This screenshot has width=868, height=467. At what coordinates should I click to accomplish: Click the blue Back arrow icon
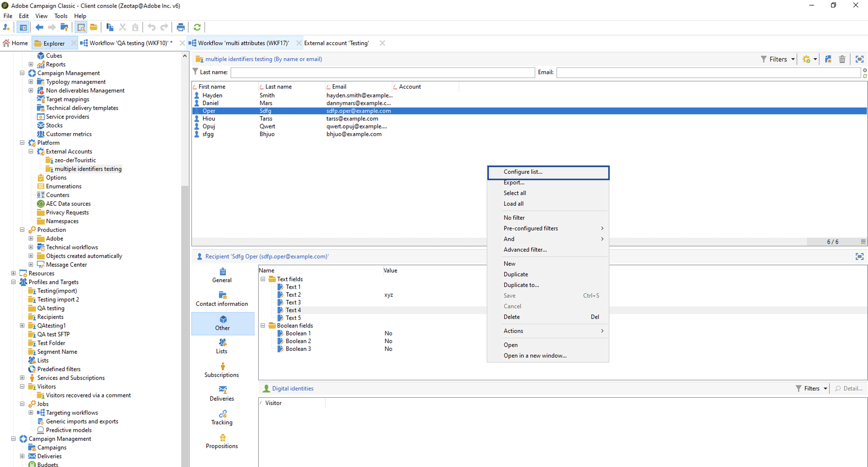(39, 27)
